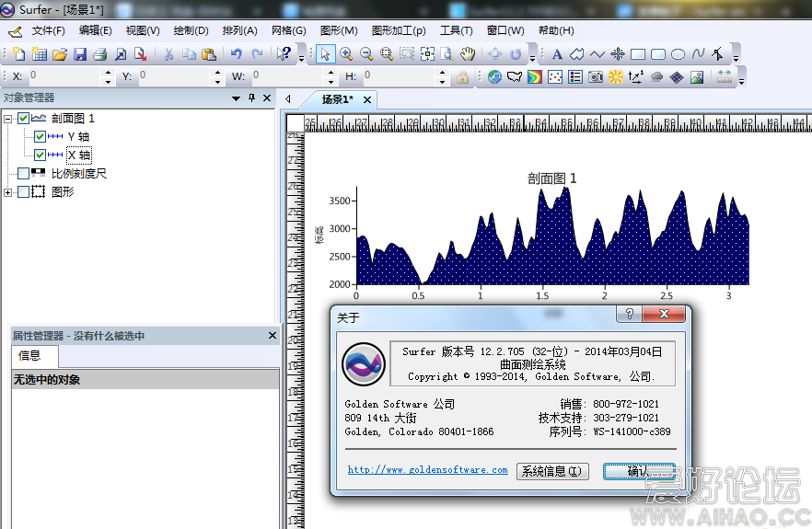Click the Zoom In magnifier

coord(346,54)
